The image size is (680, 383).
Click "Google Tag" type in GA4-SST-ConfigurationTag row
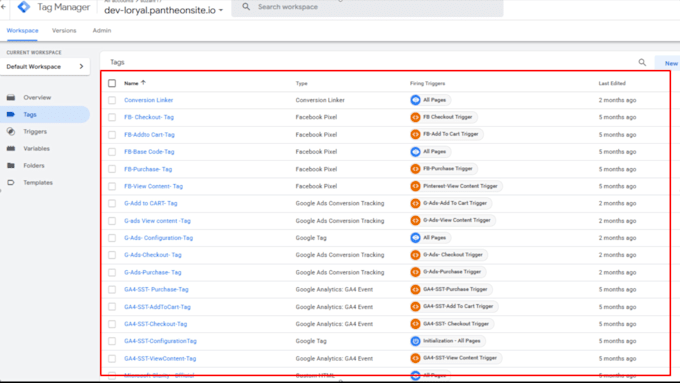(x=311, y=341)
